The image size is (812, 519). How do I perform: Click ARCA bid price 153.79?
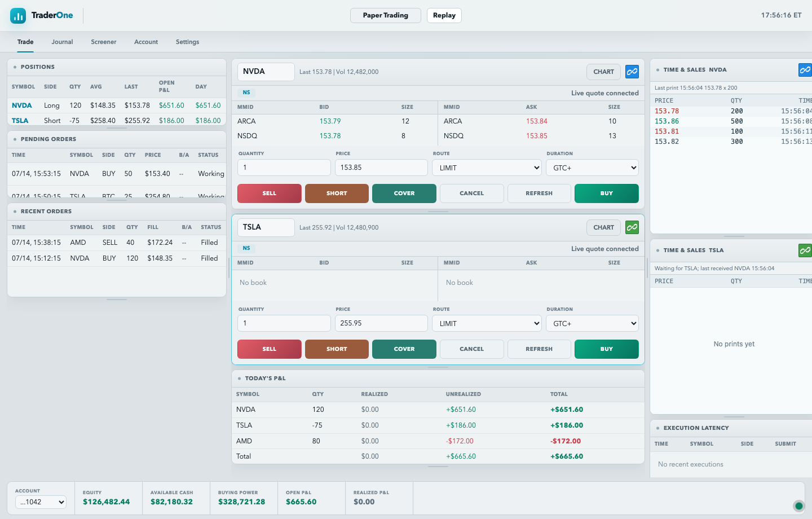[x=330, y=121]
